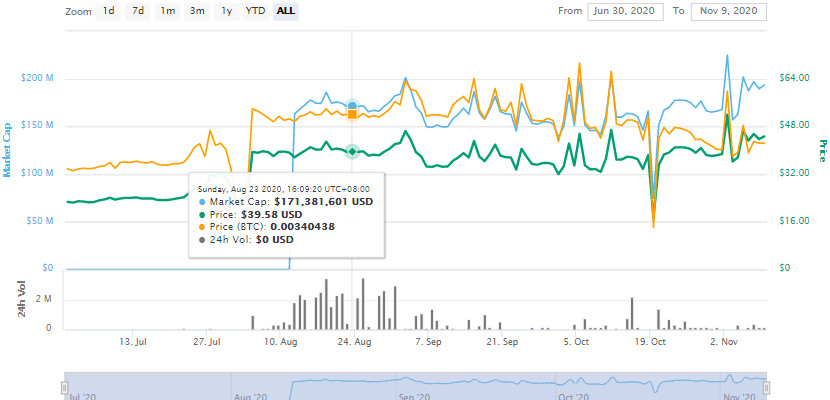
Task: Click the 19. Oct date label
Action: coord(650,342)
